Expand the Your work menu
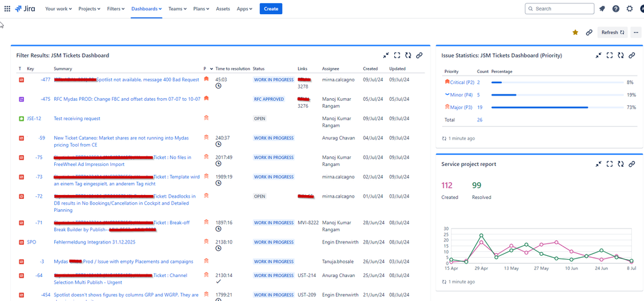The width and height of the screenshot is (644, 301). (58, 8)
